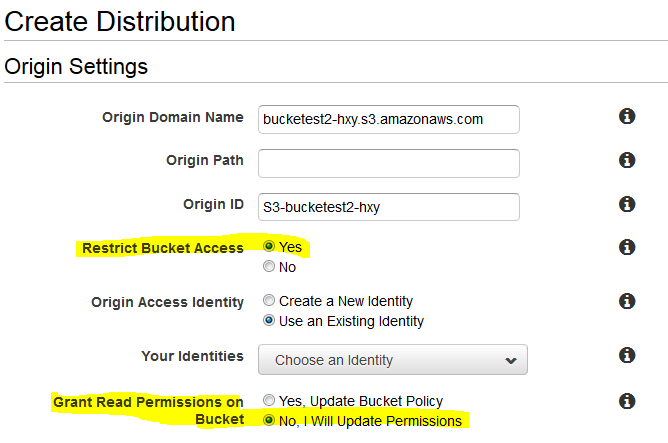This screenshot has height=443, width=668.
Task: Select No, I Will Update Permissions
Action: coord(269,421)
